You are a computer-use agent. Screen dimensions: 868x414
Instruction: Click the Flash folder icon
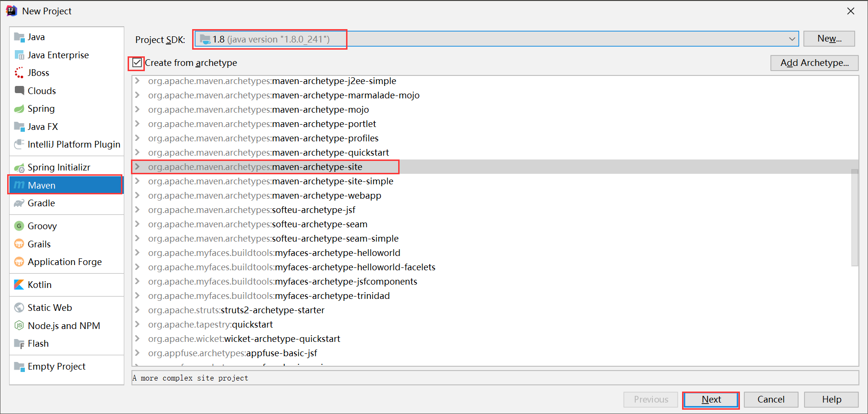tap(19, 343)
